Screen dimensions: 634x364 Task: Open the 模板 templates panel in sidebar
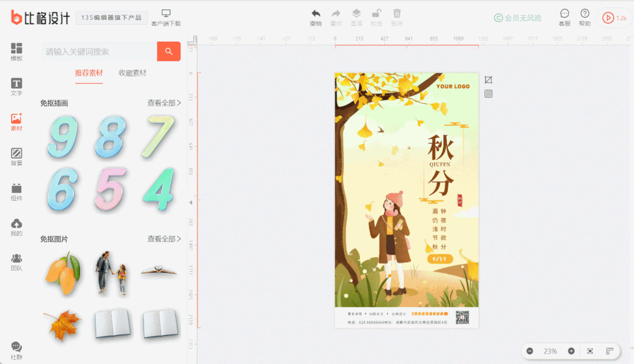16,52
